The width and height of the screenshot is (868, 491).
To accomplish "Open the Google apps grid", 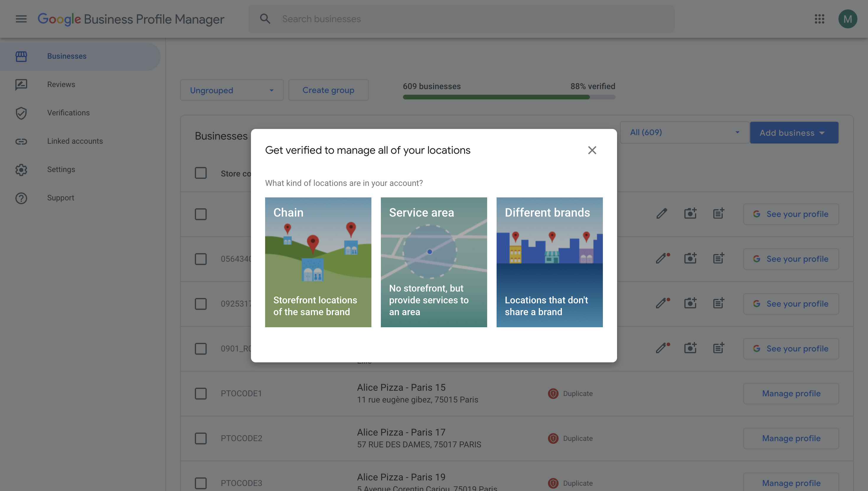I will 819,19.
